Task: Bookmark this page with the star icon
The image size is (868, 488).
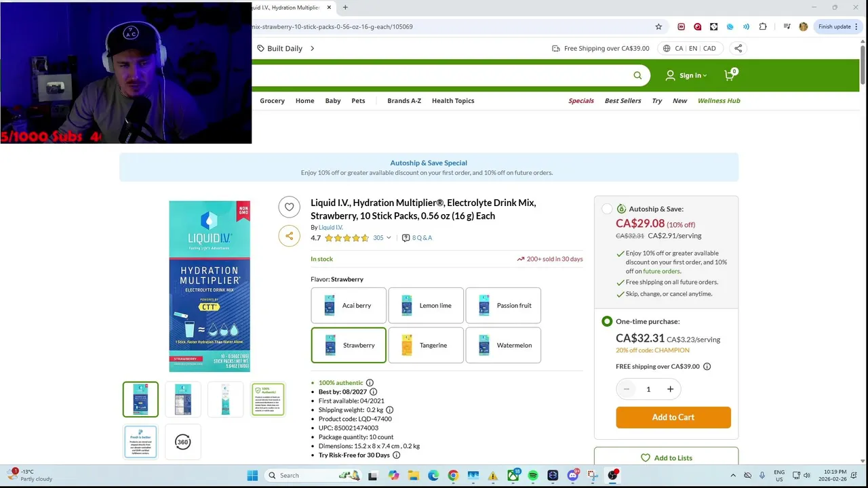Action: [658, 26]
